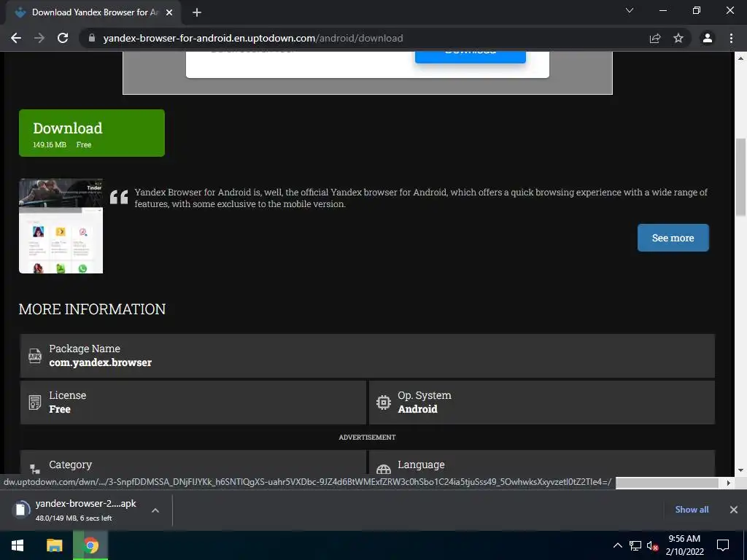Image resolution: width=747 pixels, height=560 pixels.
Task: View site information via the padlock icon
Action: pyautogui.click(x=92, y=38)
